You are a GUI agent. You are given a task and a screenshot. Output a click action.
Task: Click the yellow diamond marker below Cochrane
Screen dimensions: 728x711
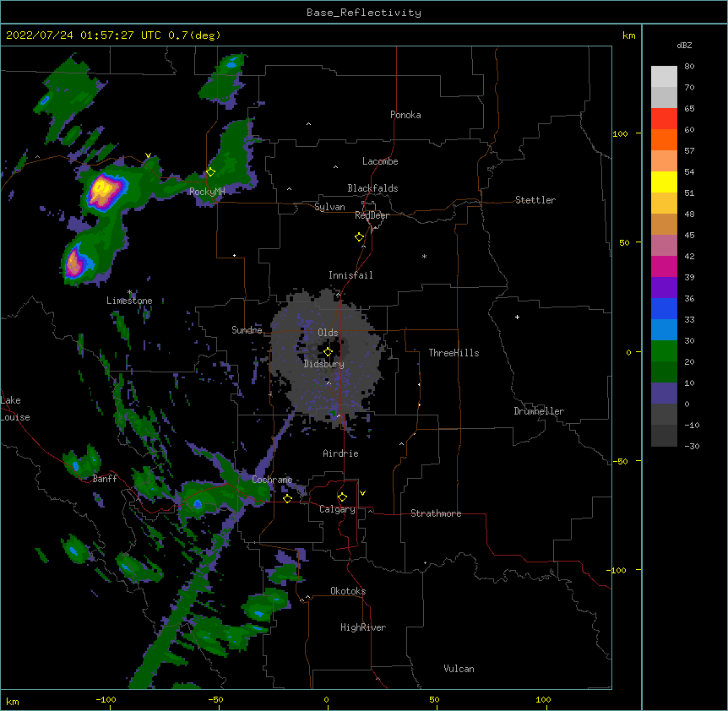[287, 498]
